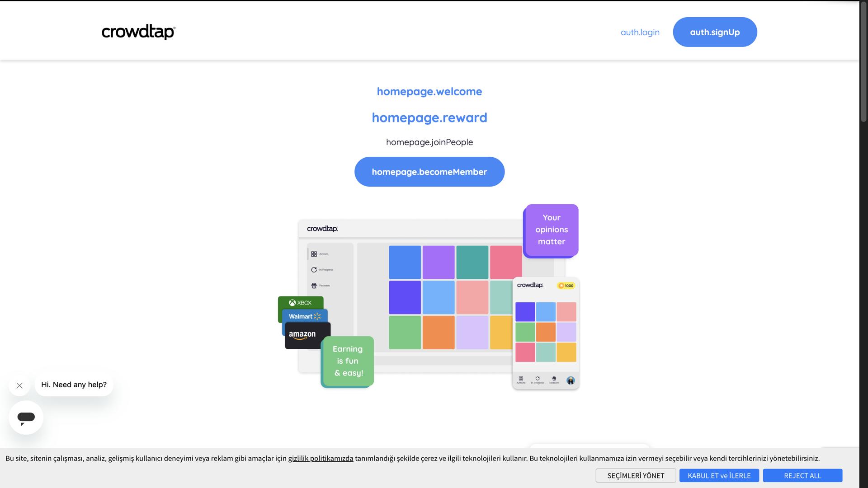This screenshot has height=488, width=868.
Task: Click SEÇİMLERİ YÖNET cookie options button
Action: click(636, 475)
